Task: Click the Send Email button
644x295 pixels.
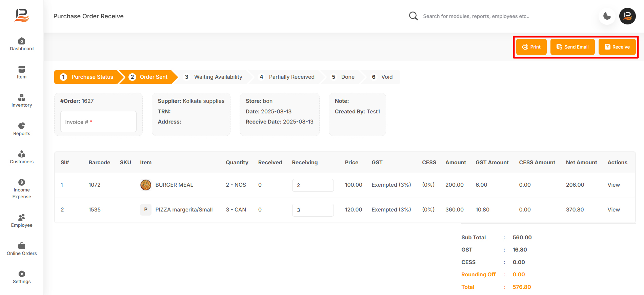Action: (572, 47)
